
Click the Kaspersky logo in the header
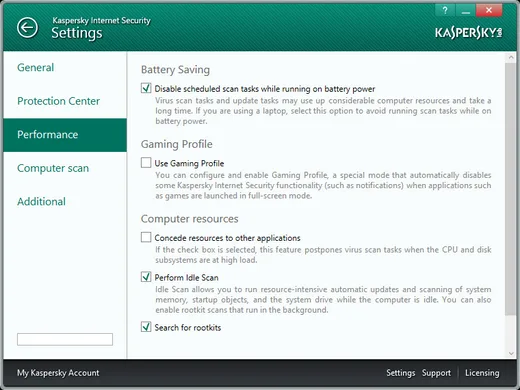point(468,33)
